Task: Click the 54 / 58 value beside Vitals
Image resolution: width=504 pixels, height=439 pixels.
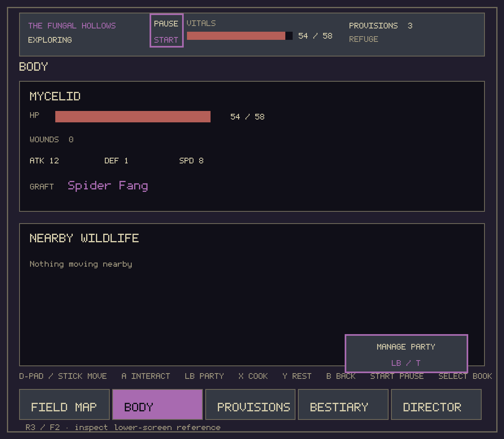Action: tap(315, 36)
